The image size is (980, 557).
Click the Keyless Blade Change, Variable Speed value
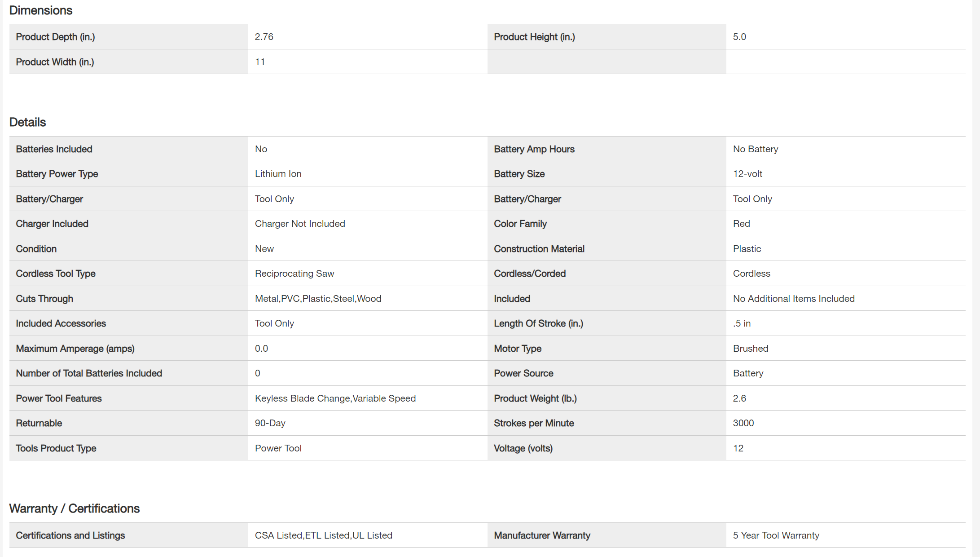tap(335, 398)
